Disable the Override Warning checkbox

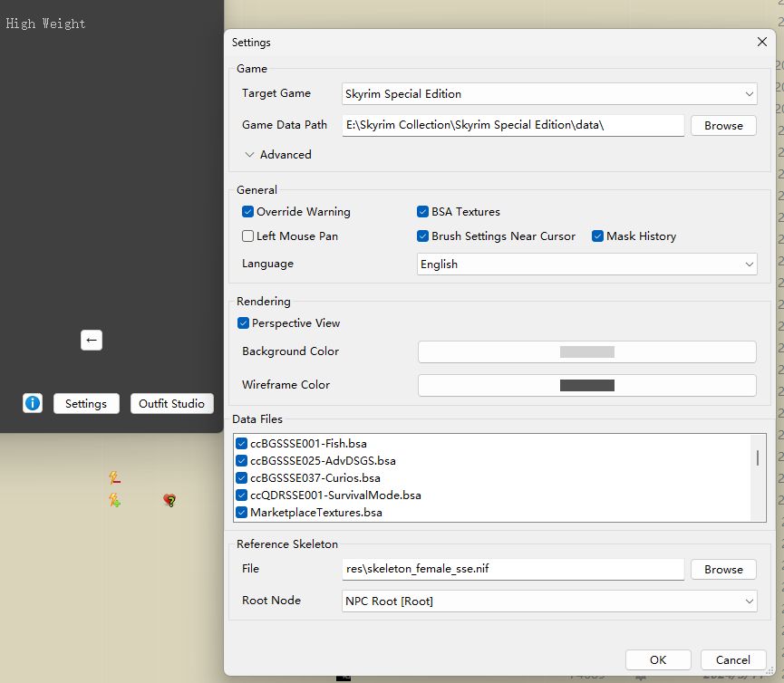pos(248,212)
